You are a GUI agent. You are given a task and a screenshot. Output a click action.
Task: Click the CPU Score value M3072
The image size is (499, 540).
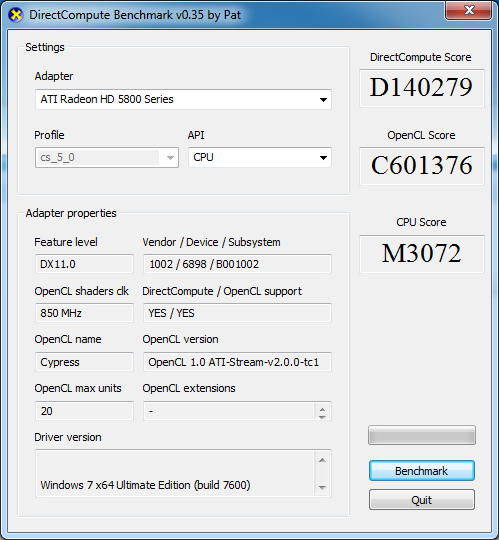pos(421,254)
